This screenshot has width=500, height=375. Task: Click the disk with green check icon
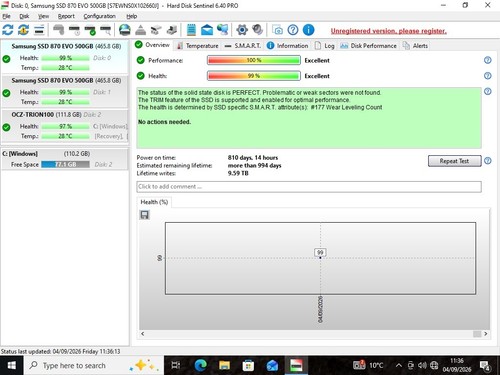click(90, 30)
